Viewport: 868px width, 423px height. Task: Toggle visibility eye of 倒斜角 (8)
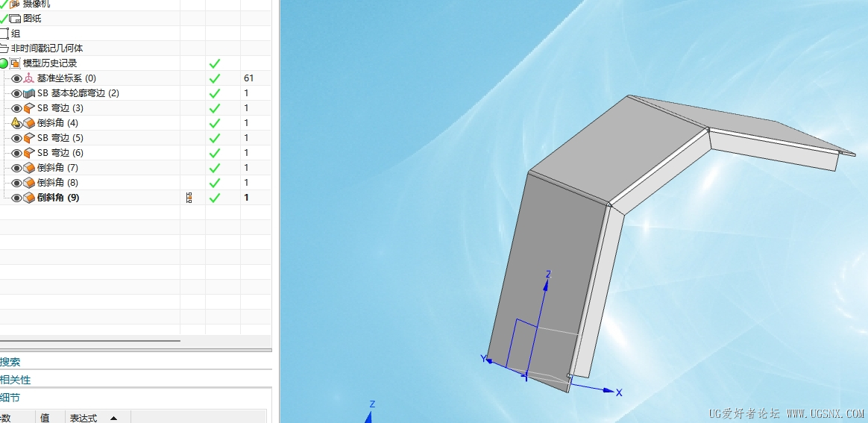coord(16,184)
